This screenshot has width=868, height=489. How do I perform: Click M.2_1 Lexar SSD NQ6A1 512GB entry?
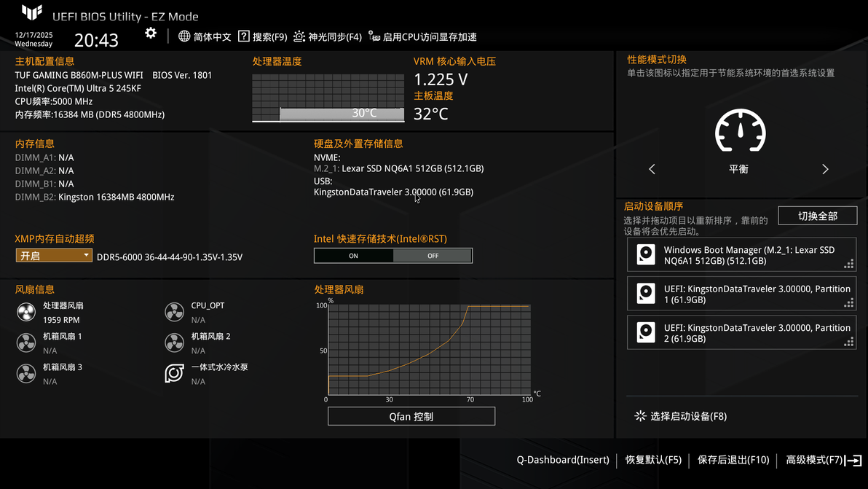pos(398,168)
